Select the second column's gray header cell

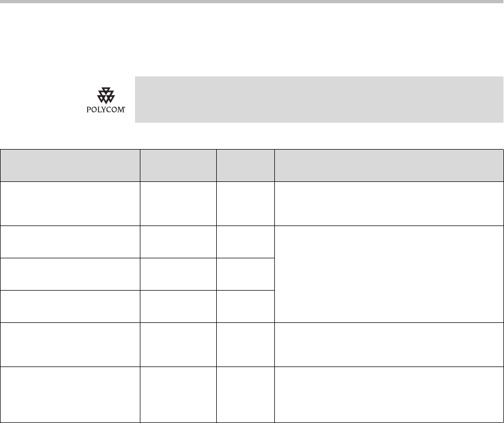tap(178, 165)
